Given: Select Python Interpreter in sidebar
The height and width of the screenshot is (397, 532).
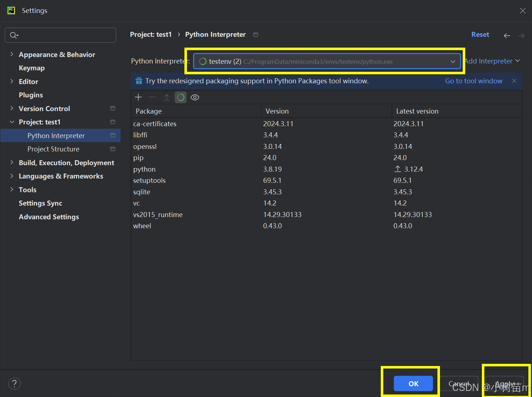Looking at the screenshot, I should point(60,136).
